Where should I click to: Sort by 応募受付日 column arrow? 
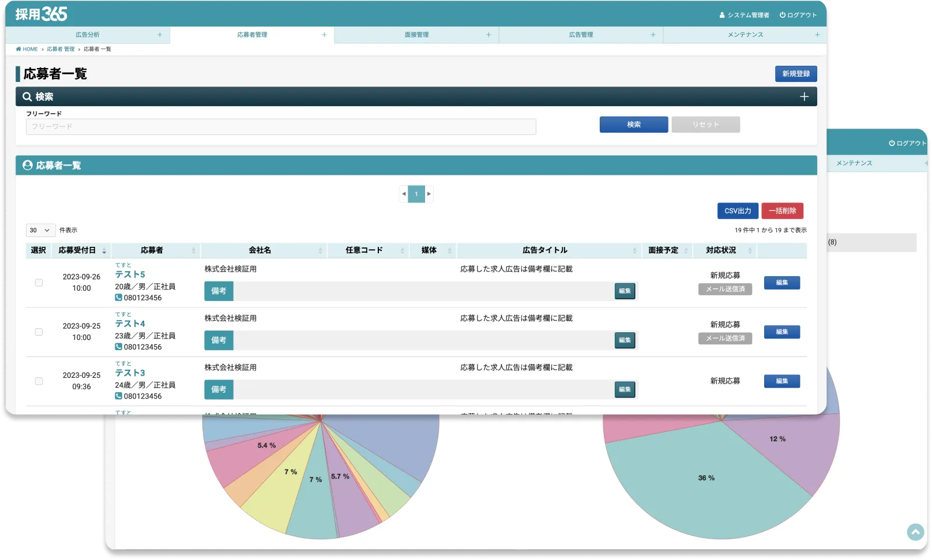pyautogui.click(x=104, y=251)
